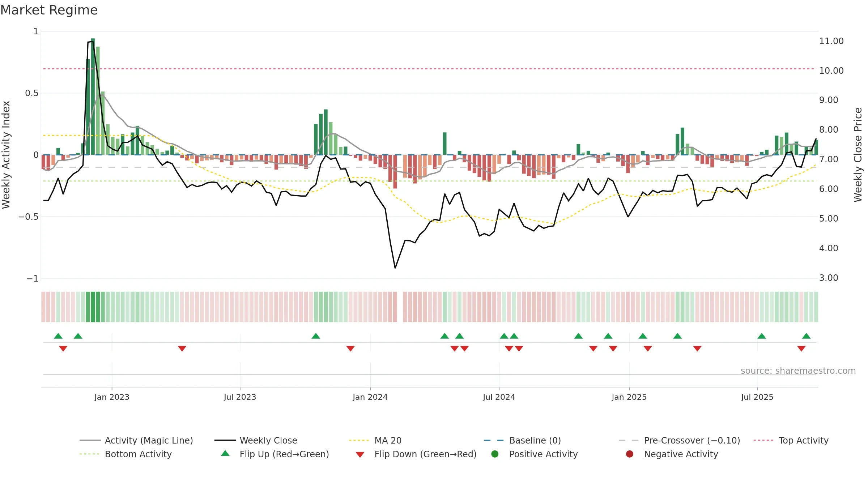Click the Activity (Magic Line) gray line swatch
This screenshot has width=868, height=488.
pos(90,440)
